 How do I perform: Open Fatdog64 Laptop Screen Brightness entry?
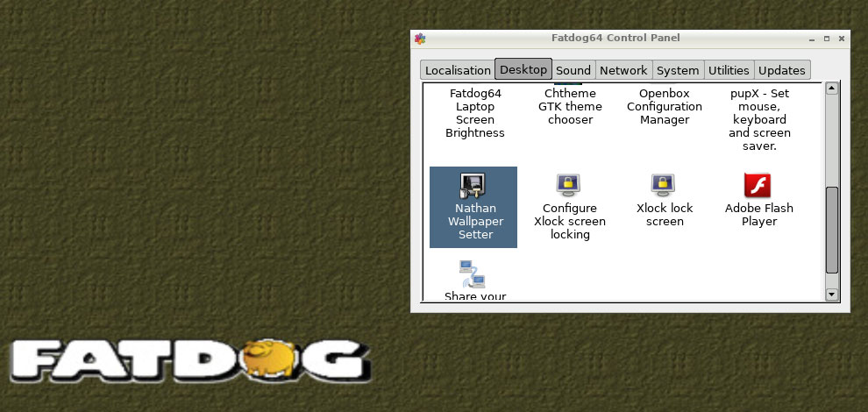click(x=475, y=113)
